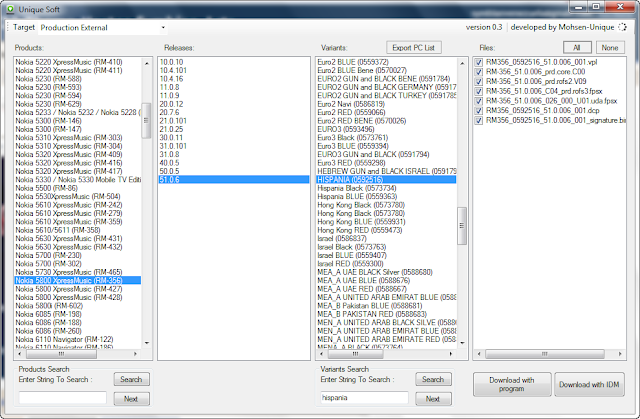Screen dimensions: 640x419
Task: Toggle the 026_000_U01.uda.fpsx checkbox
Action: click(x=479, y=101)
